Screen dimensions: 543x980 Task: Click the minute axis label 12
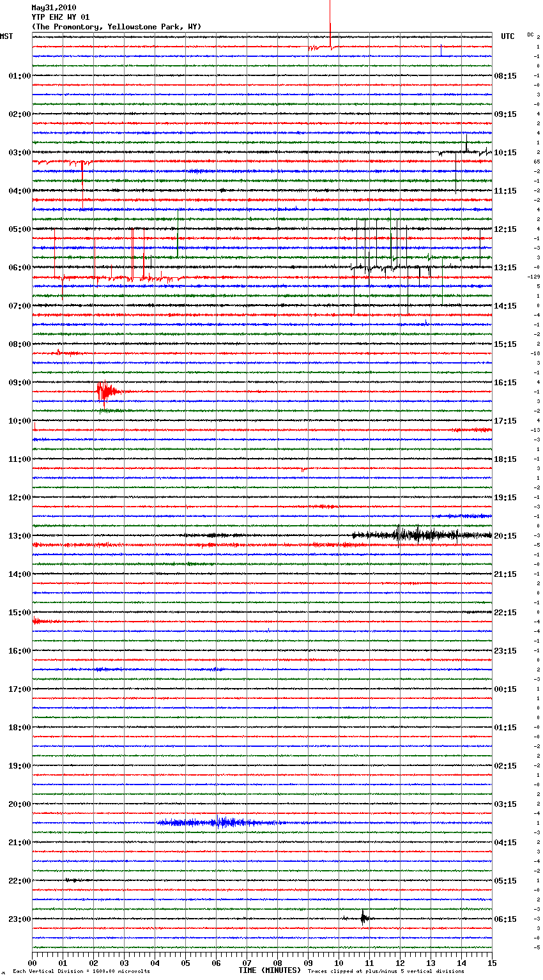click(x=400, y=963)
